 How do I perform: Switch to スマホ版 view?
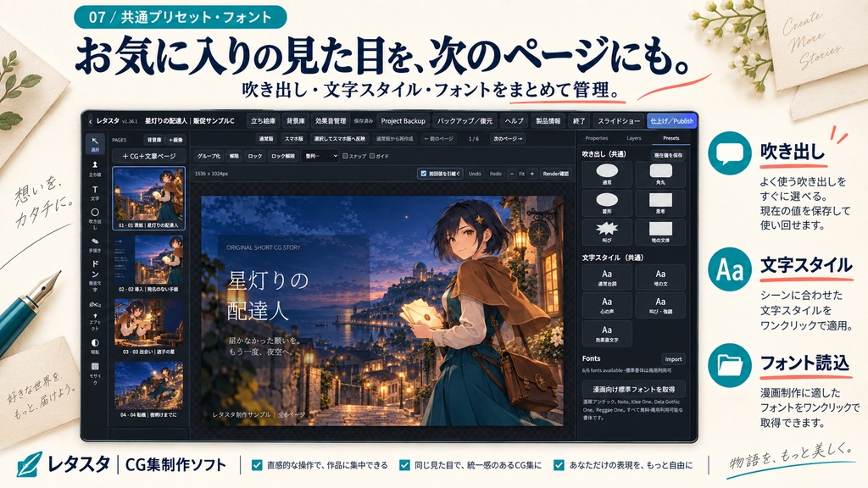(x=294, y=139)
